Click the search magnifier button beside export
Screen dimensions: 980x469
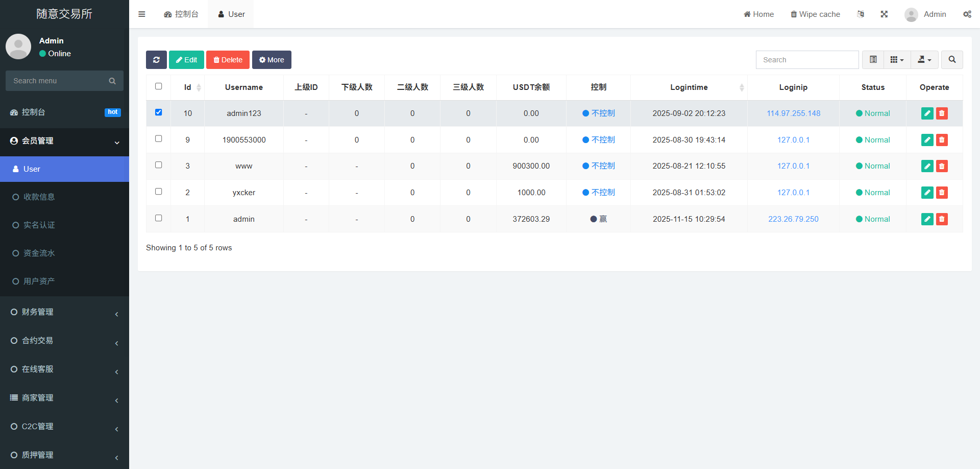click(952, 60)
